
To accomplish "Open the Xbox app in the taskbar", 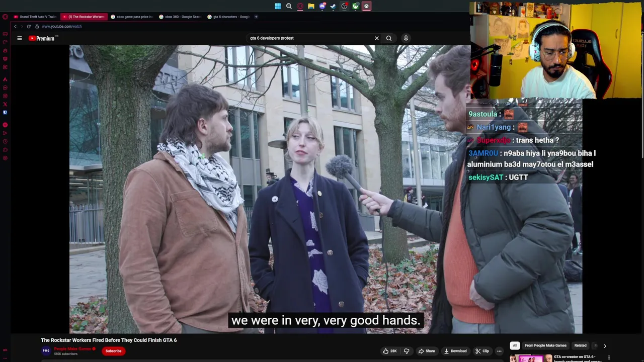I will tap(355, 6).
